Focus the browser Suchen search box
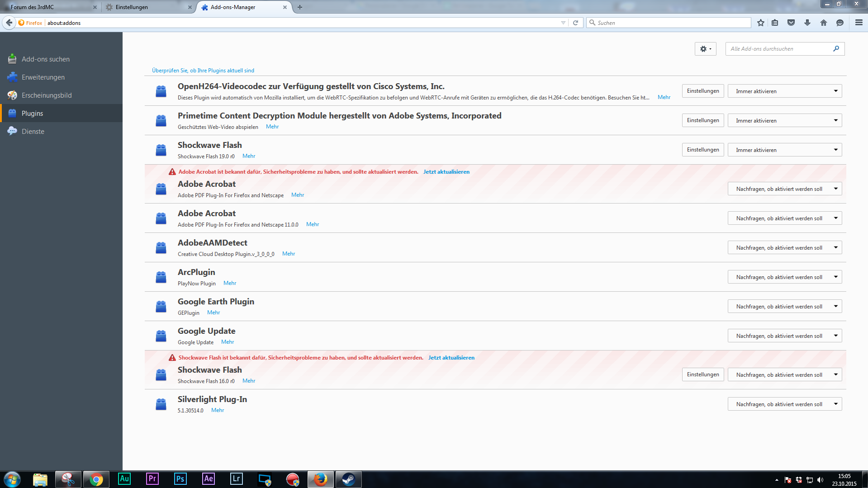 (669, 23)
